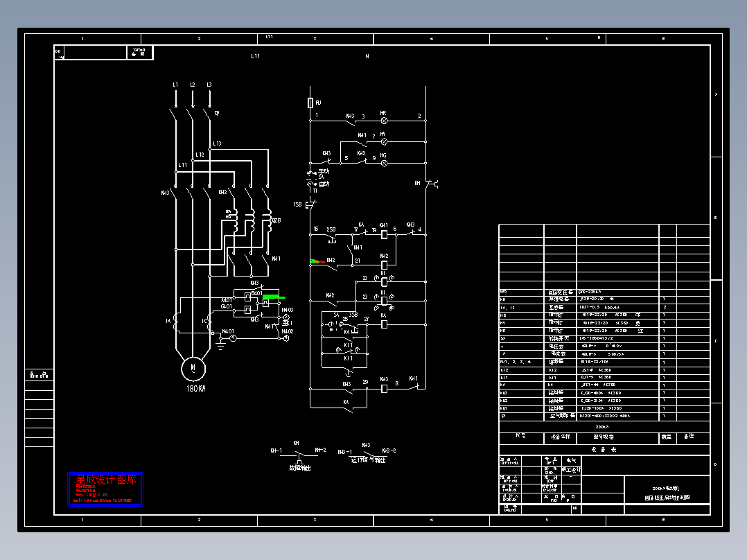Image resolution: width=747 pixels, height=560 pixels.
Task: Select the 设备名称 column header
Action: (561, 437)
